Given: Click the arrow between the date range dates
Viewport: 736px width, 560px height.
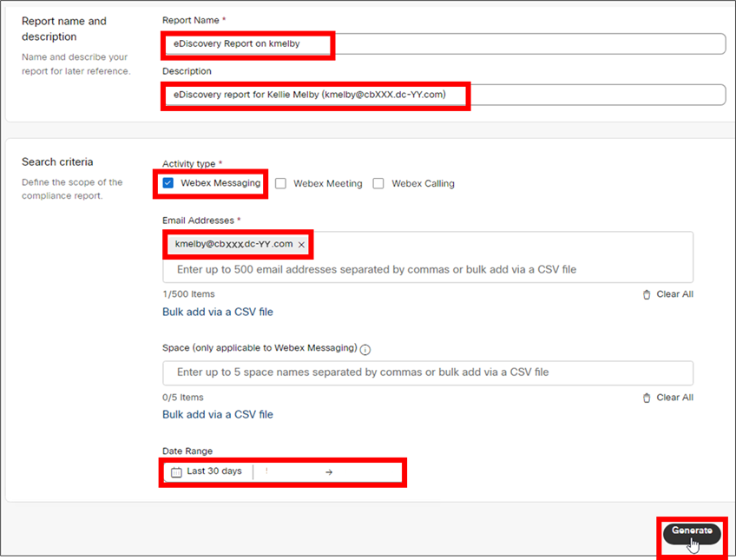Looking at the screenshot, I should tap(329, 472).
